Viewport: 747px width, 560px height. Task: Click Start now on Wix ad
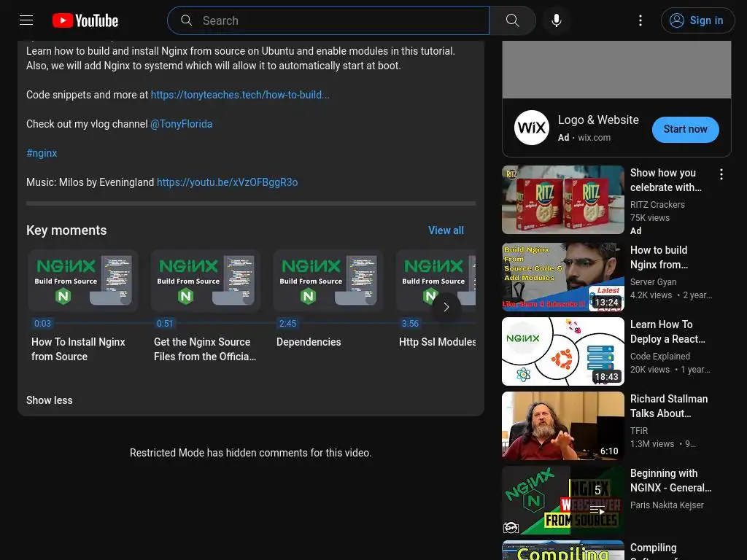(x=685, y=130)
